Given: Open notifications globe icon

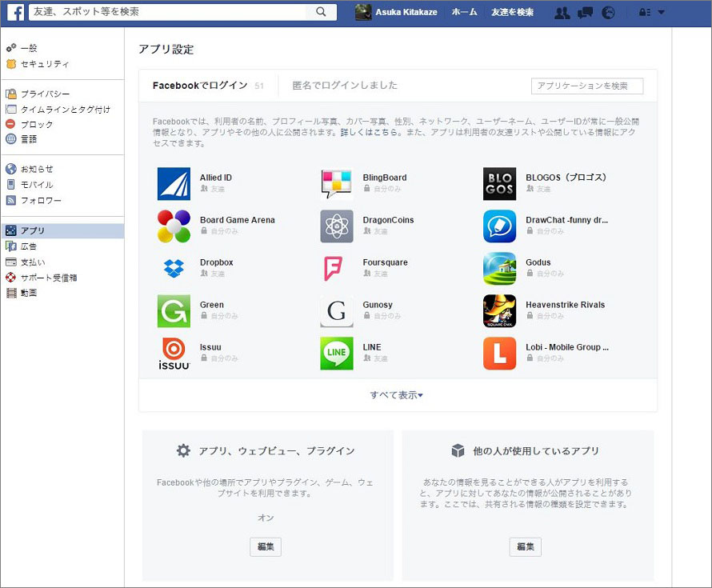Looking at the screenshot, I should click(x=608, y=13).
